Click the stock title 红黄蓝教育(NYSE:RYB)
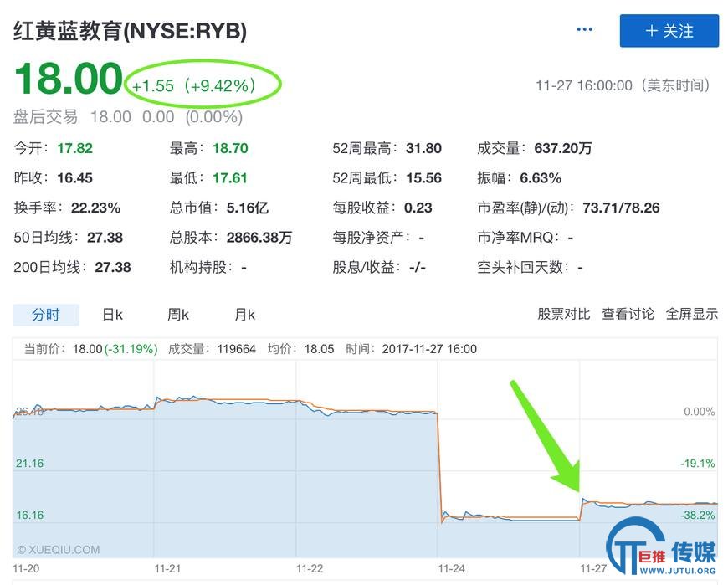Viewport: 728px width, 585px height. click(130, 31)
